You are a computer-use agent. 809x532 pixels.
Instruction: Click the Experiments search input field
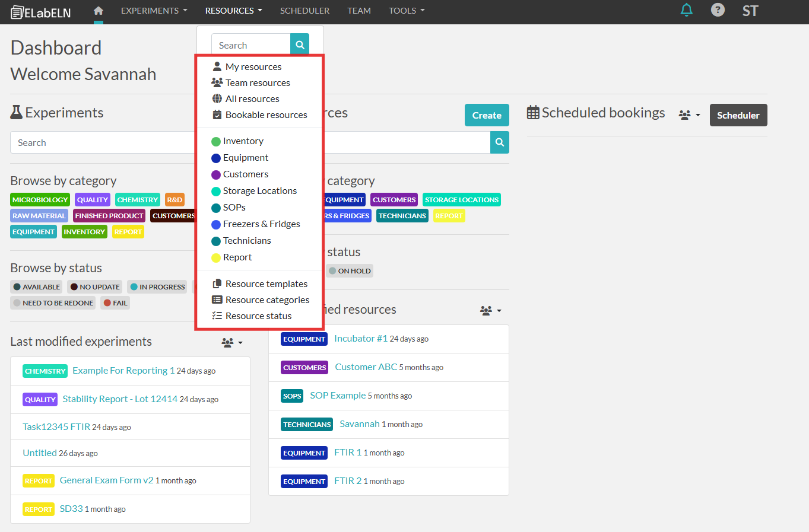pos(102,143)
